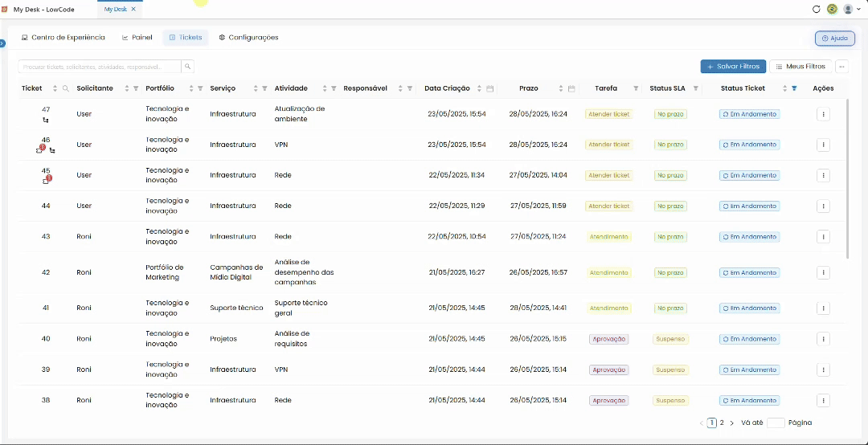The width and height of the screenshot is (868, 445).
Task: Filter the Status SLA column
Action: 696,88
